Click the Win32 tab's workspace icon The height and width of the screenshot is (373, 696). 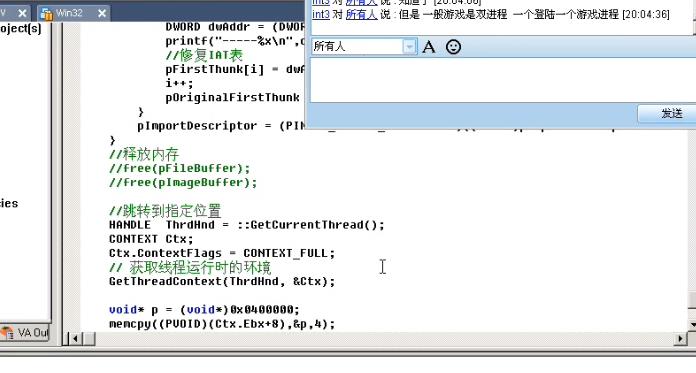tap(47, 13)
